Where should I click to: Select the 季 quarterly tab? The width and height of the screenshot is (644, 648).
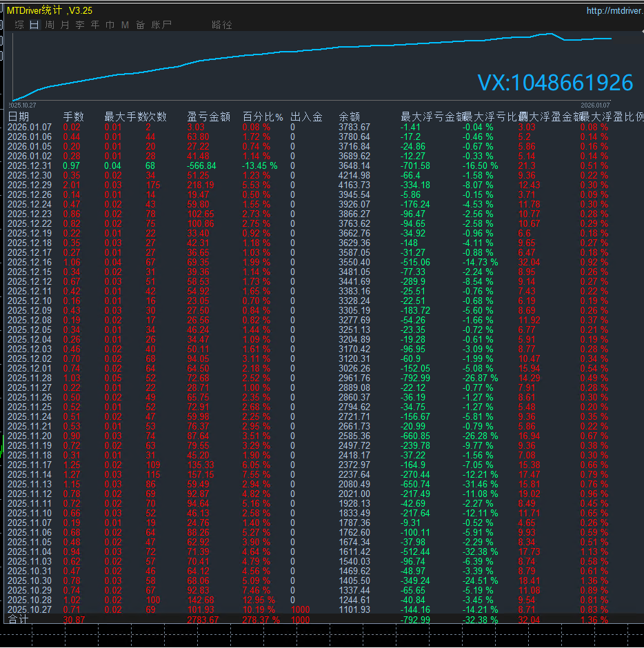click(x=80, y=25)
